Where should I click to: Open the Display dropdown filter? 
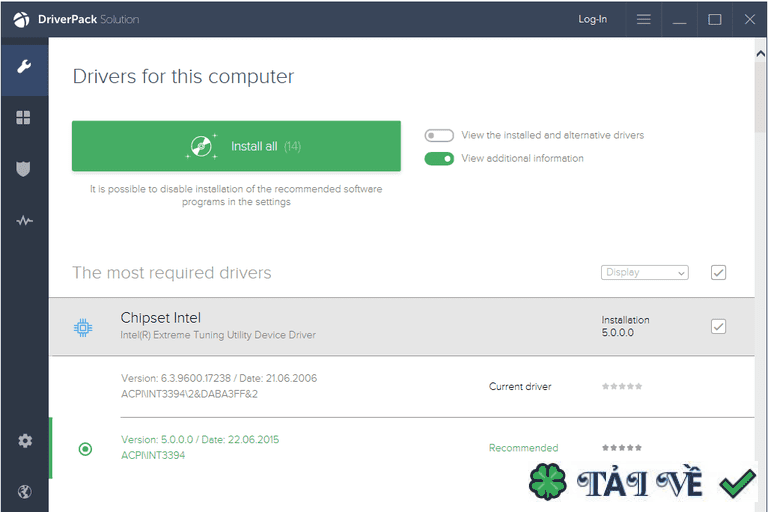pyautogui.click(x=645, y=272)
